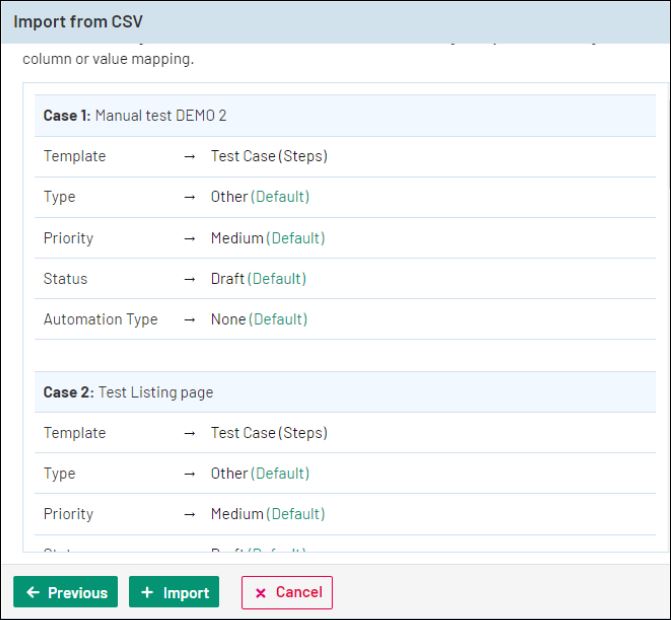Select the Case 1 Manual test DEMO 2 header
The height and width of the screenshot is (620, 671).
(135, 116)
